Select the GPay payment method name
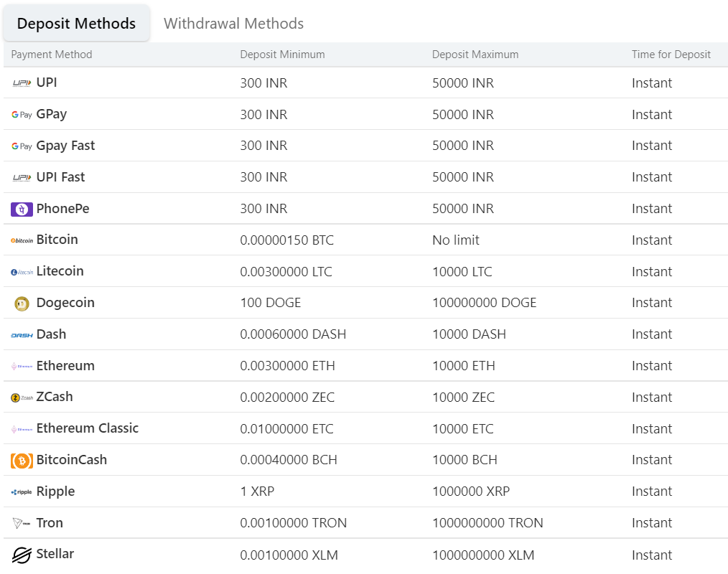 point(52,115)
